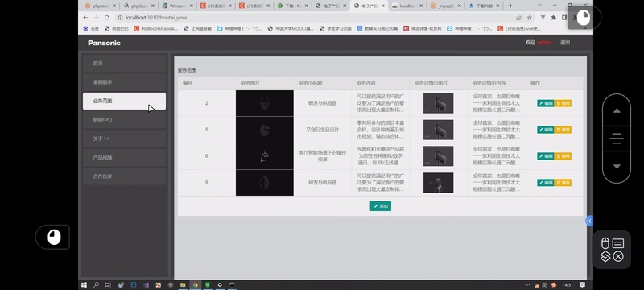Open Task View on taskbar
Image resolution: width=644 pixels, height=290 pixels.
(x=108, y=284)
